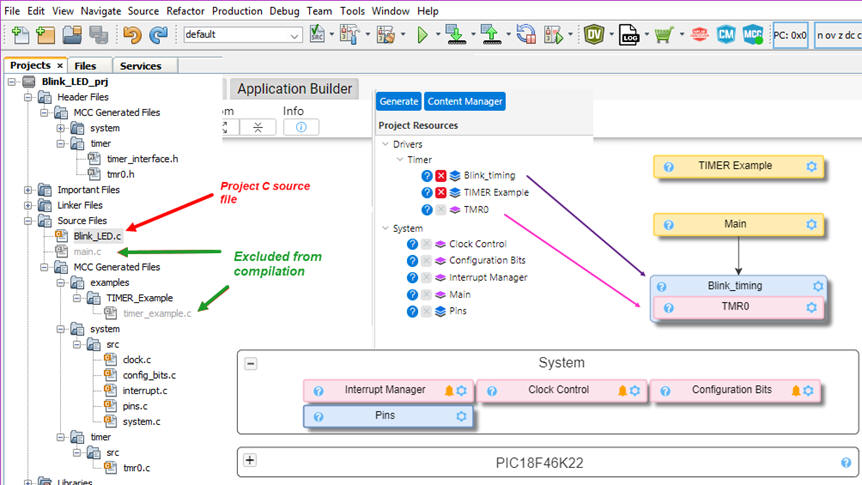Screen dimensions: 862x485
Task: Click the Redo toolbar icon
Action: 158,35
